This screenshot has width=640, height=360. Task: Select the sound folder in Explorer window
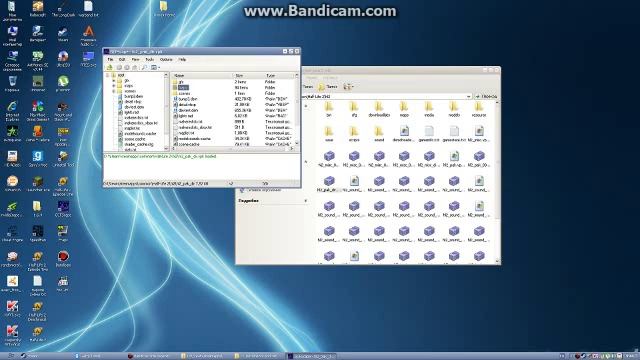click(x=379, y=134)
